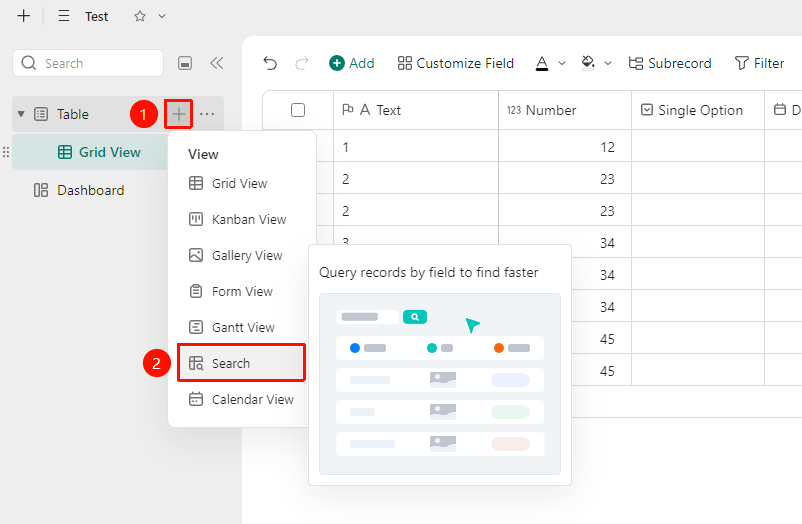Click the Single Option column header
The image size is (802, 524).
point(698,110)
